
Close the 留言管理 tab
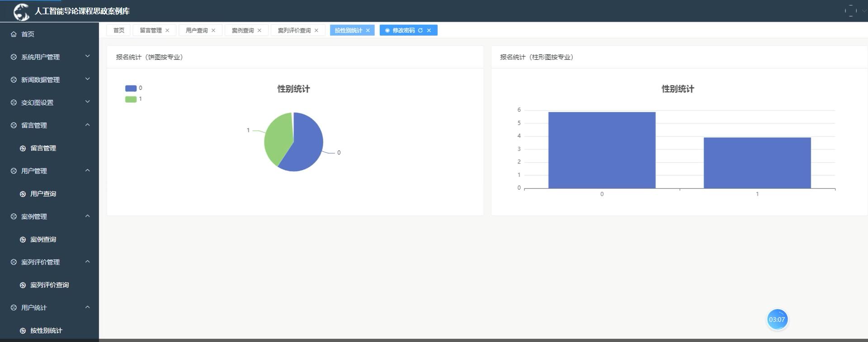tap(167, 30)
